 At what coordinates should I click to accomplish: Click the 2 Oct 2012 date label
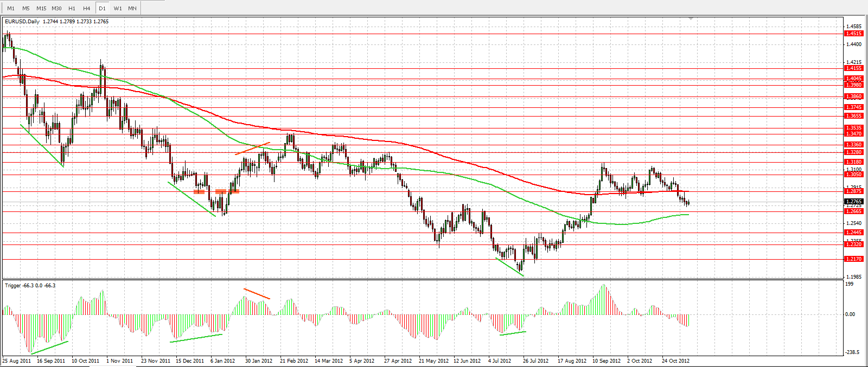[x=640, y=360]
